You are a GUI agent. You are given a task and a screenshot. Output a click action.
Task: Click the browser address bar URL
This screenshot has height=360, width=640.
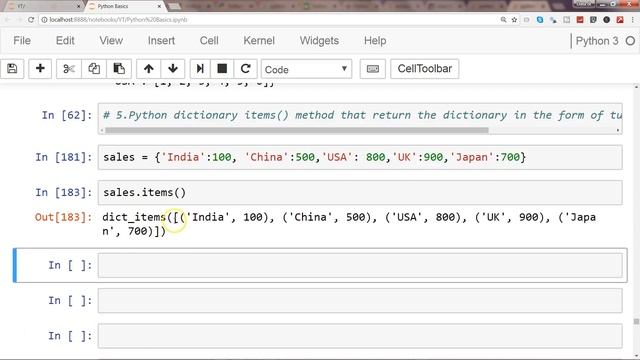tap(118, 20)
